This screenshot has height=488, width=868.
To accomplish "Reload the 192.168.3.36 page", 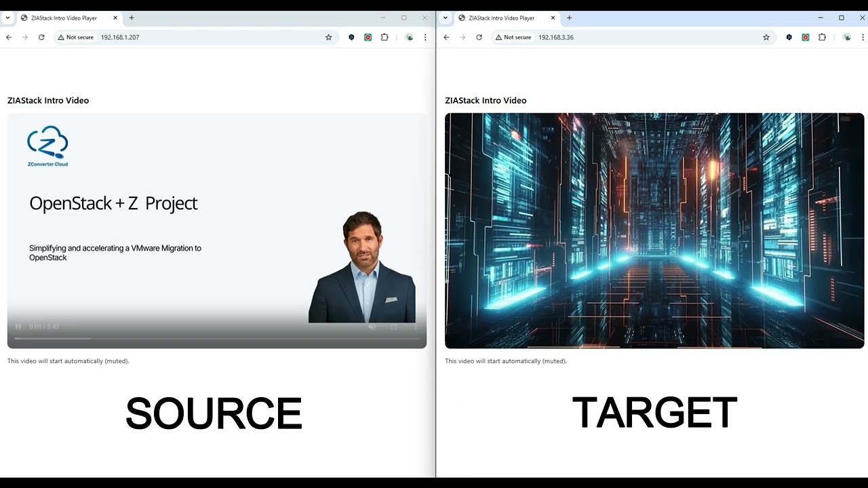I will click(479, 37).
